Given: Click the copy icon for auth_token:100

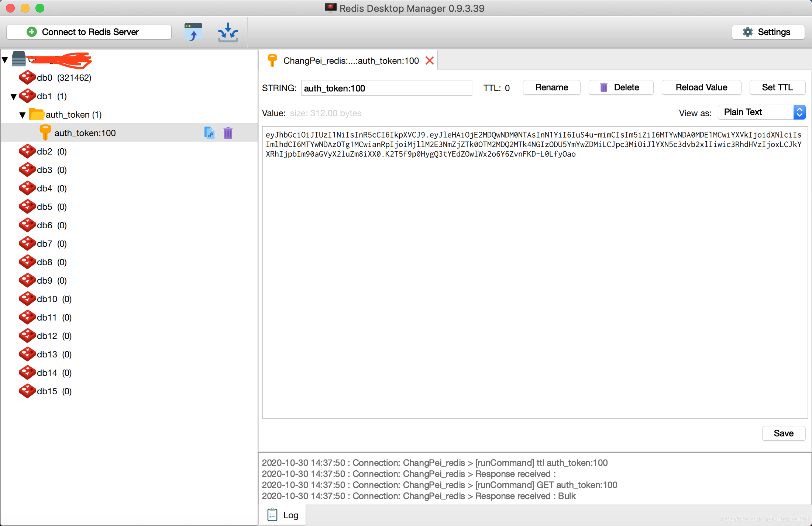Looking at the screenshot, I should coord(210,132).
